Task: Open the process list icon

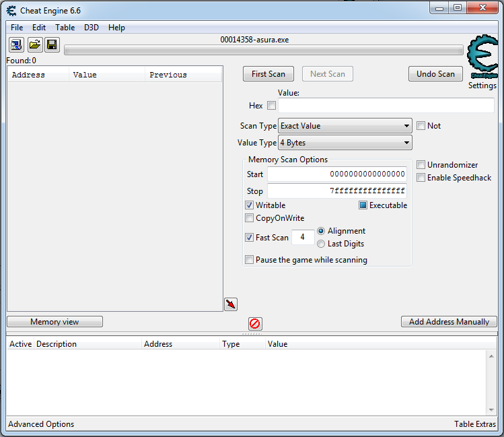Action: point(16,44)
